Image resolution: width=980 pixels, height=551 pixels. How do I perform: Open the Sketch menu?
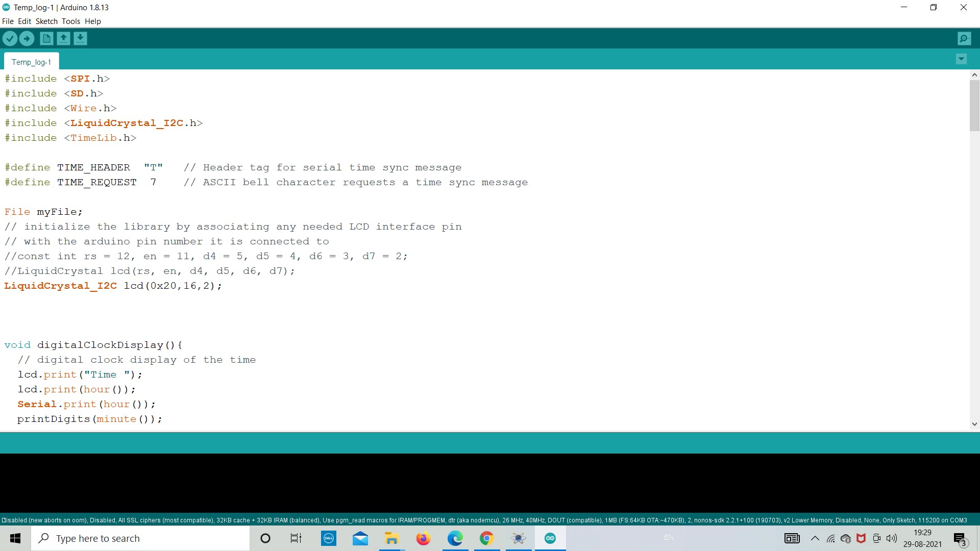[46, 21]
